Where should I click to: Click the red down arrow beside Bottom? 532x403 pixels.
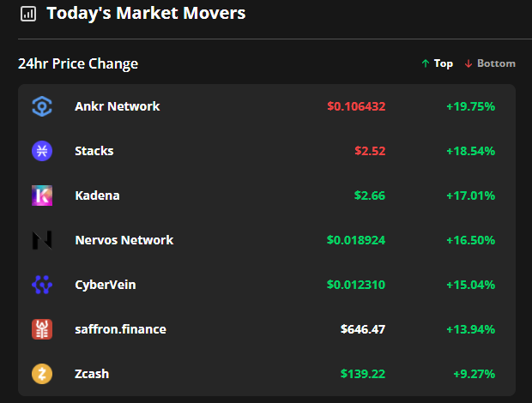(x=469, y=63)
